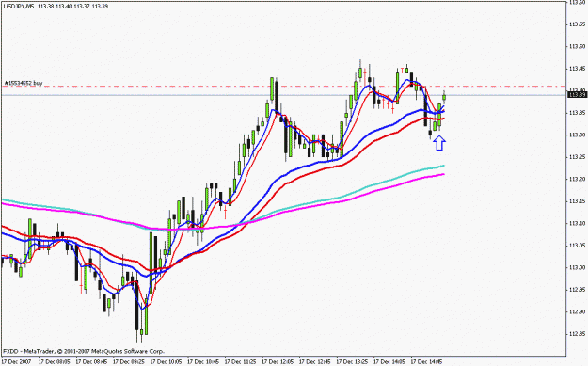Click the 113.35 price axis label
Image resolution: width=588 pixels, height=366 pixels.
click(577, 113)
